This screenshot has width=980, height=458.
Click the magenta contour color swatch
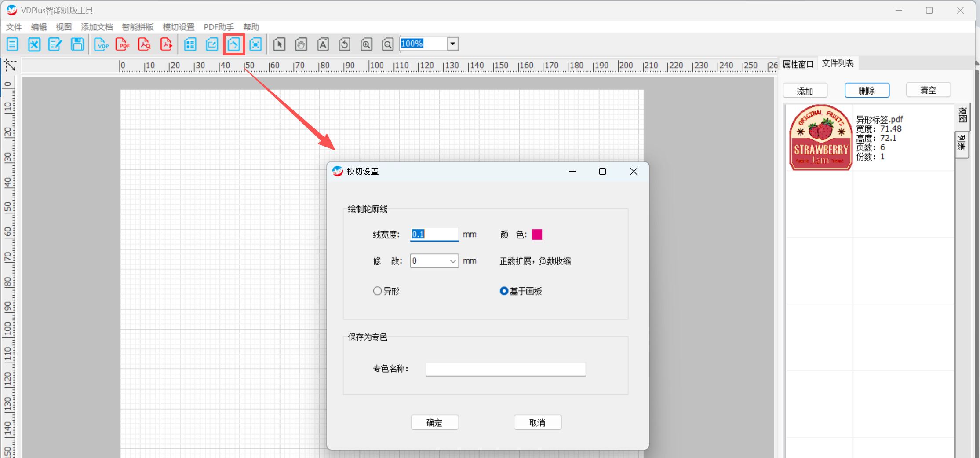tap(537, 234)
